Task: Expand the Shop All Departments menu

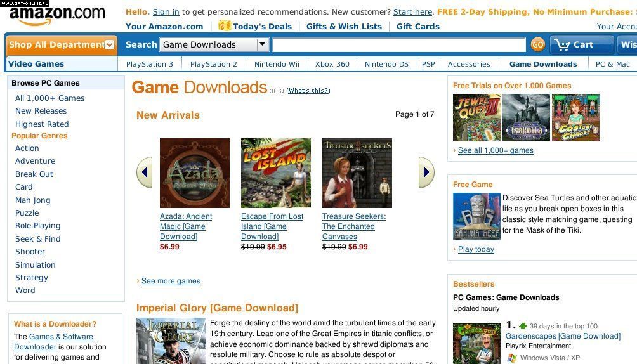Action: coord(62,44)
